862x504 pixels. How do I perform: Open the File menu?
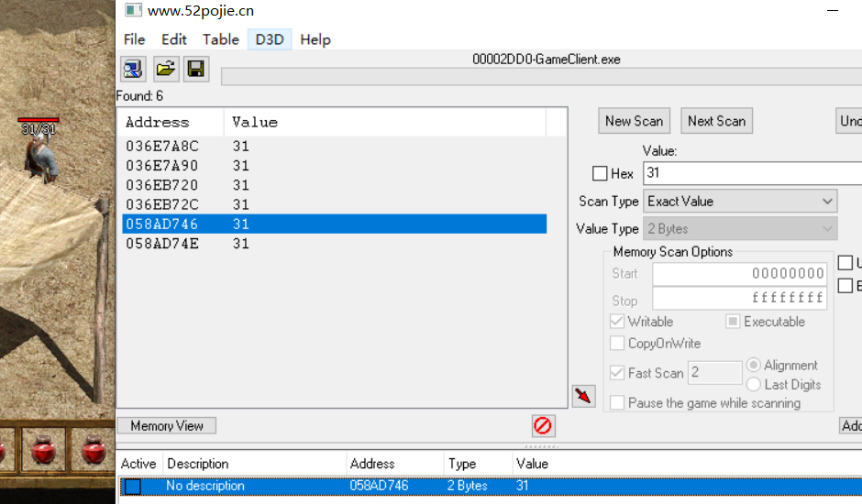point(134,39)
